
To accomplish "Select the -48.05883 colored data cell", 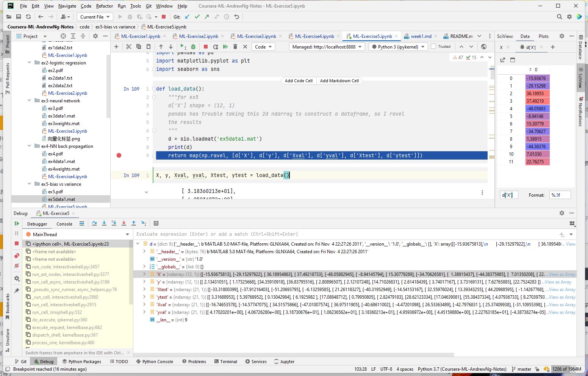I will [x=537, y=108].
